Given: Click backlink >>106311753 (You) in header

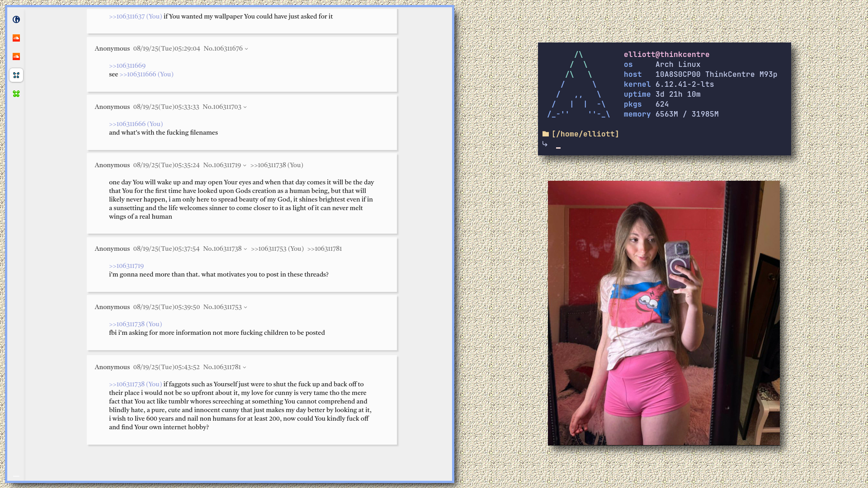Looking at the screenshot, I should pos(277,249).
